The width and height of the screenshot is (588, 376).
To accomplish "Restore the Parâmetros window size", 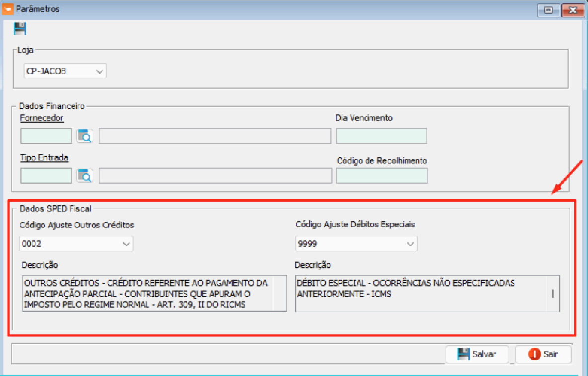I will coord(549,10).
